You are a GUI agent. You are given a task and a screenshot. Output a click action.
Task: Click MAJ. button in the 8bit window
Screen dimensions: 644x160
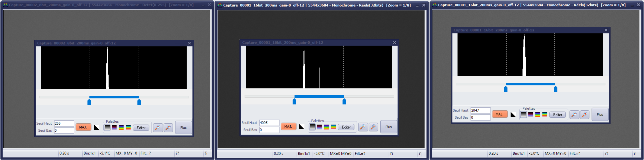click(83, 127)
